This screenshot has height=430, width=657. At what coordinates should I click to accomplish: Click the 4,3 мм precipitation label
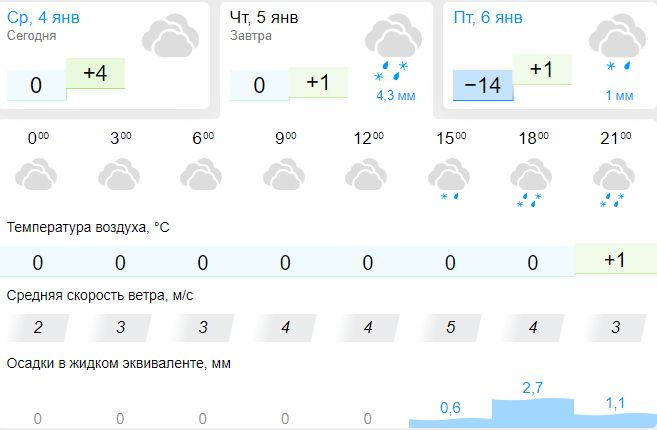[x=396, y=96]
